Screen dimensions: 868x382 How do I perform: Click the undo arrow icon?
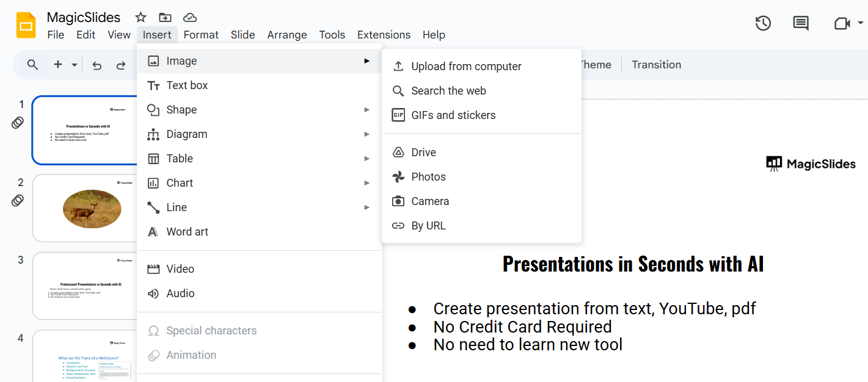click(x=97, y=65)
